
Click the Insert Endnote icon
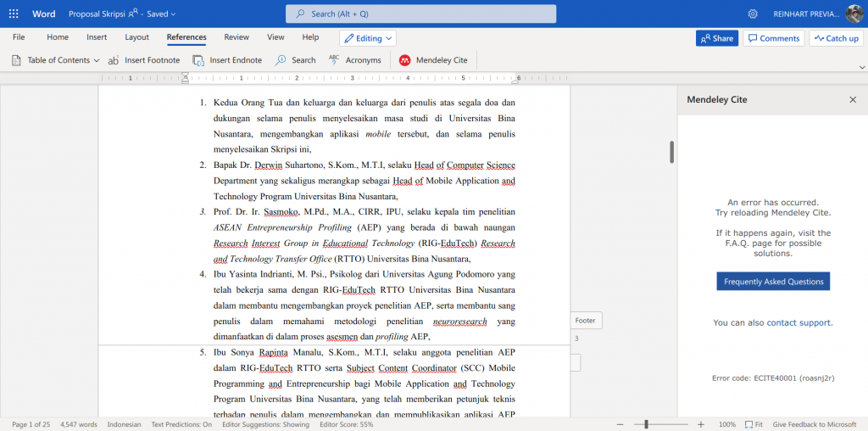[198, 60]
